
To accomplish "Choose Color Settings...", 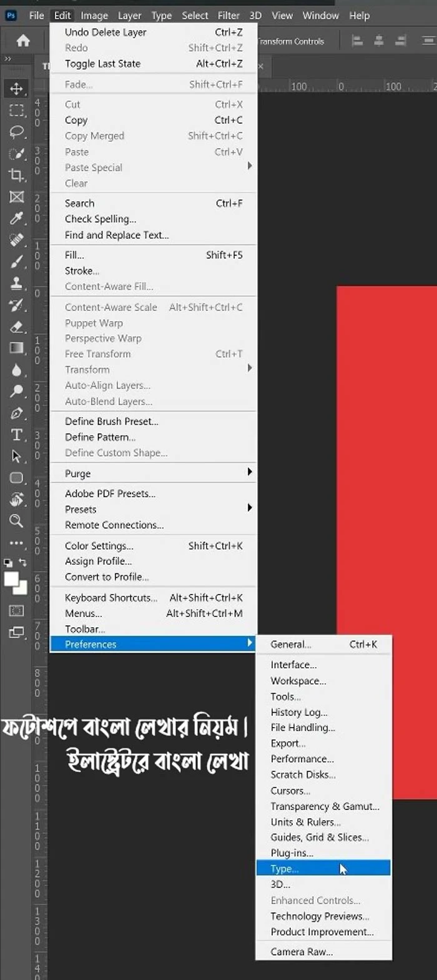I will tap(154, 545).
